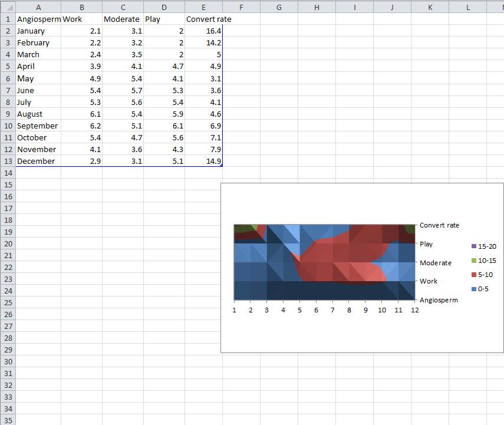This screenshot has width=504, height=425.
Task: Click the 14.2 Convert rate cell
Action: pos(203,43)
